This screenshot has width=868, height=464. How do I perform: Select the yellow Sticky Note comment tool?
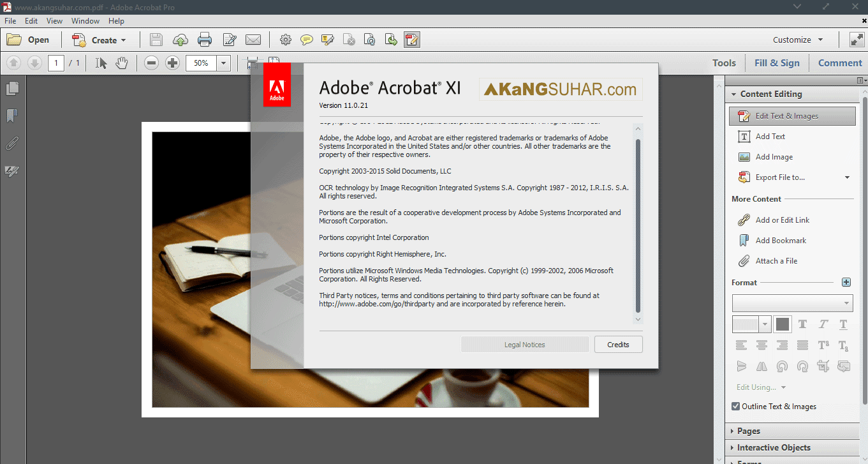pos(307,40)
